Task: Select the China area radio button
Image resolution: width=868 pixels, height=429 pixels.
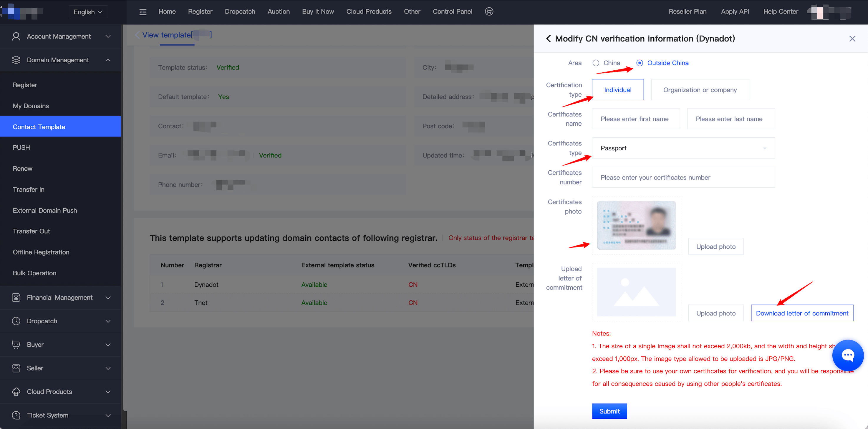Action: 596,63
